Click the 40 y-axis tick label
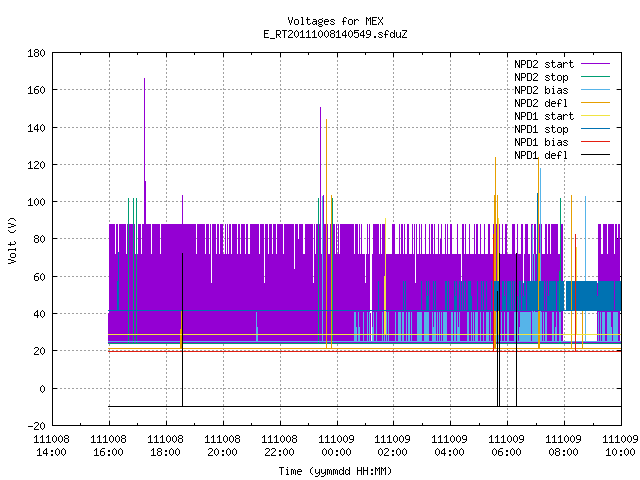The height and width of the screenshot is (480, 640). tap(39, 314)
